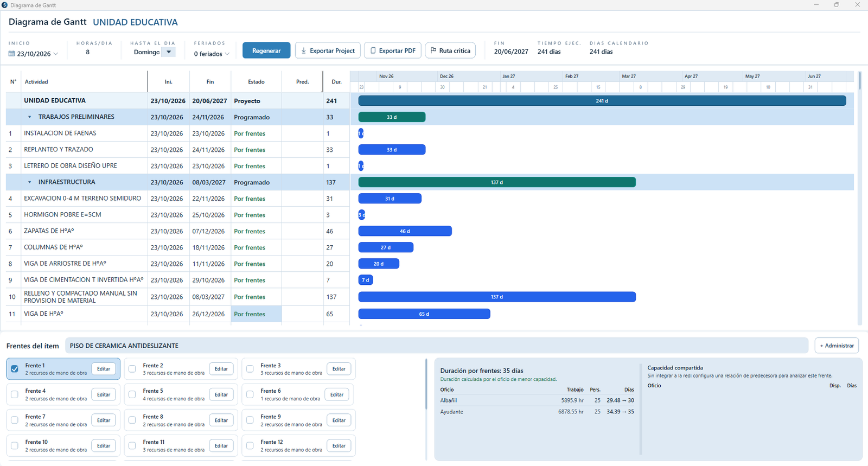The height and width of the screenshot is (466, 868).
Task: Click the 46 d ZAPATAS Gantt bar
Action: [405, 231]
